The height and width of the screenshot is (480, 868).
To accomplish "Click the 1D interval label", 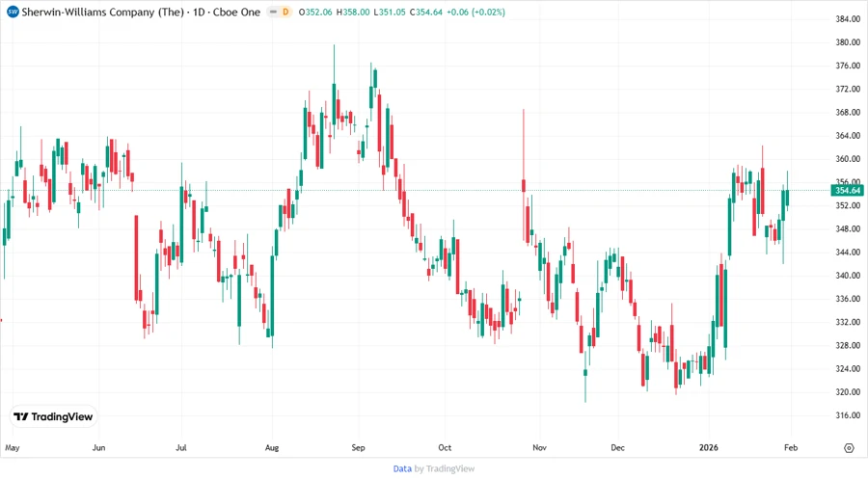I will [199, 12].
